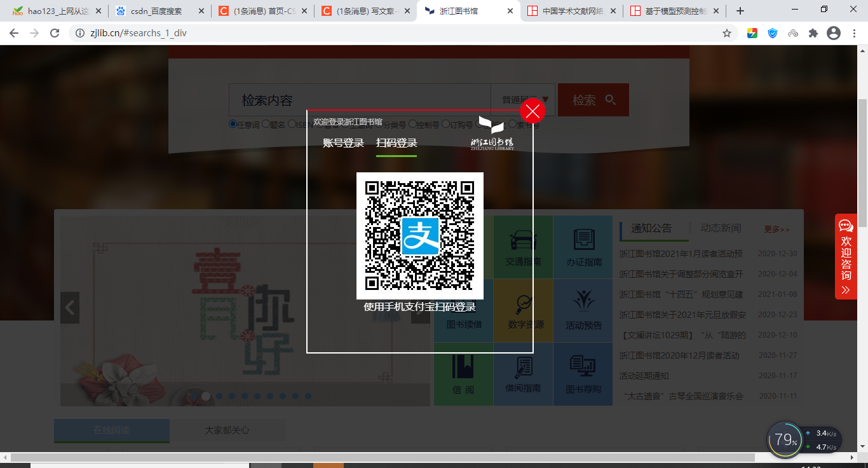The width and height of the screenshot is (868, 468).
Task: Select the 索书号 radio button
Action: tap(512, 125)
